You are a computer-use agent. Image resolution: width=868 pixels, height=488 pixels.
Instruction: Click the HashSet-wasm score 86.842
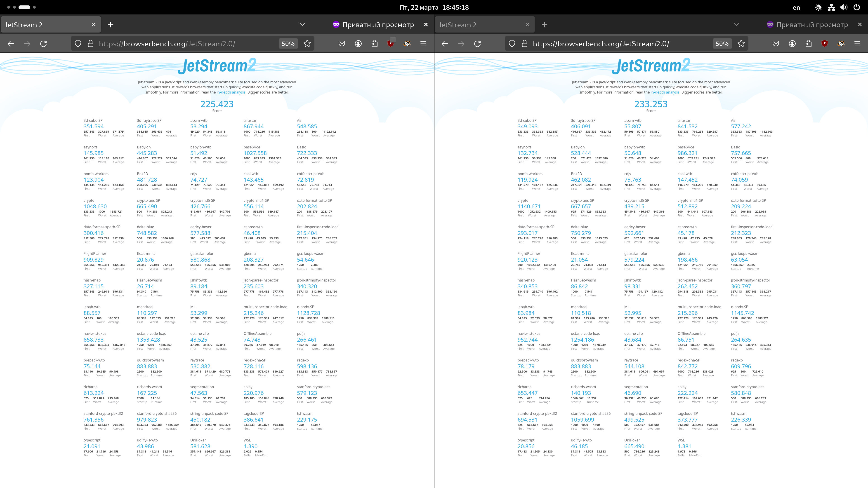(x=579, y=287)
